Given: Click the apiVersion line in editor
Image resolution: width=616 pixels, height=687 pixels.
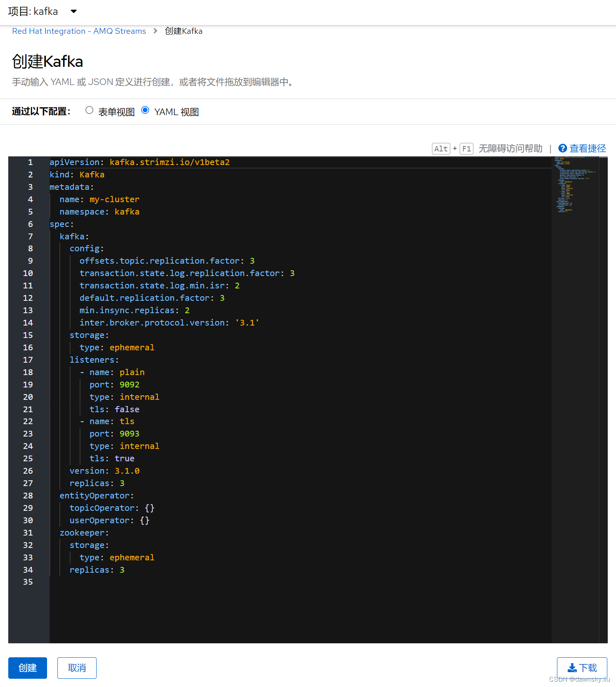Looking at the screenshot, I should click(x=140, y=162).
